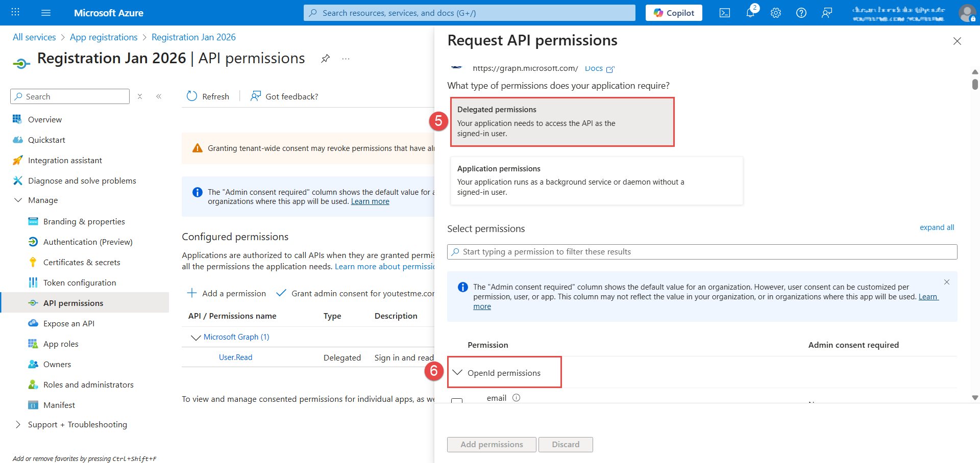Open Certificates & secrets menu item

coord(82,262)
